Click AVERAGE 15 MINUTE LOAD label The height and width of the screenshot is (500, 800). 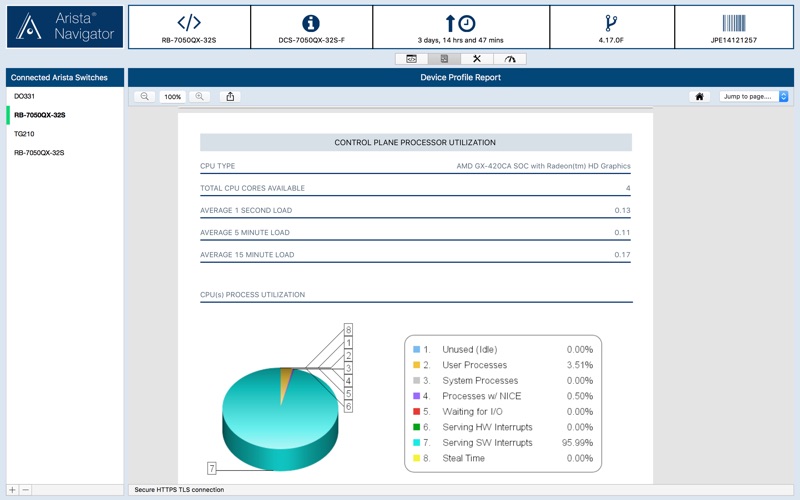click(x=247, y=255)
